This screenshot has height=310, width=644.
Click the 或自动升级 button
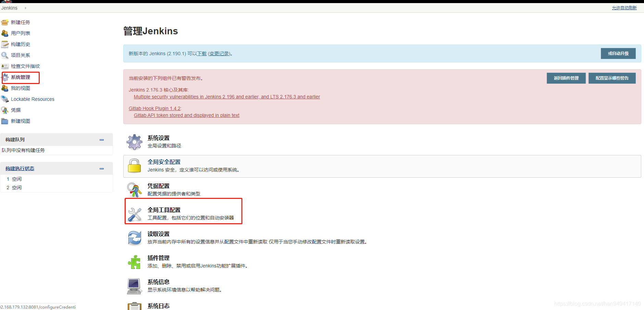(618, 53)
